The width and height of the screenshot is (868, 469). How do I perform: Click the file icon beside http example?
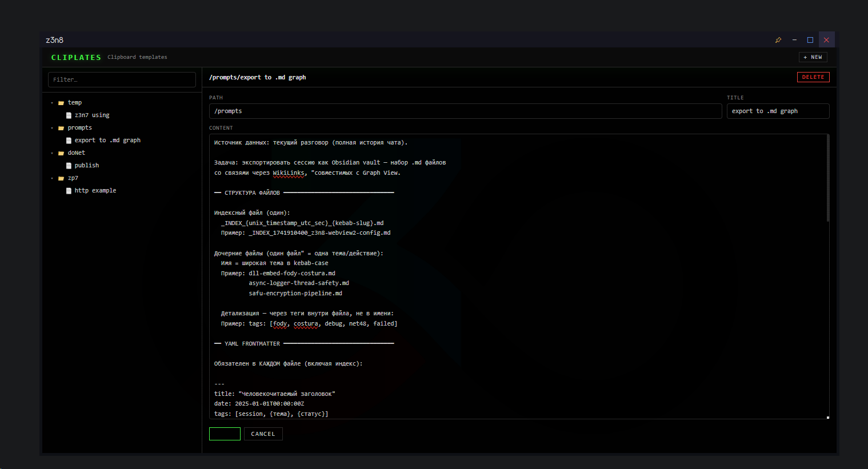click(69, 191)
